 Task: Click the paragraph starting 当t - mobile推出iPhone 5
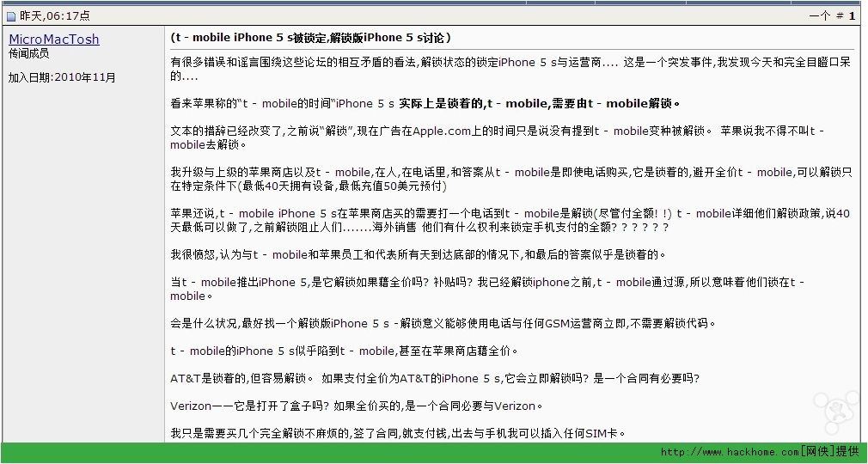(x=487, y=289)
